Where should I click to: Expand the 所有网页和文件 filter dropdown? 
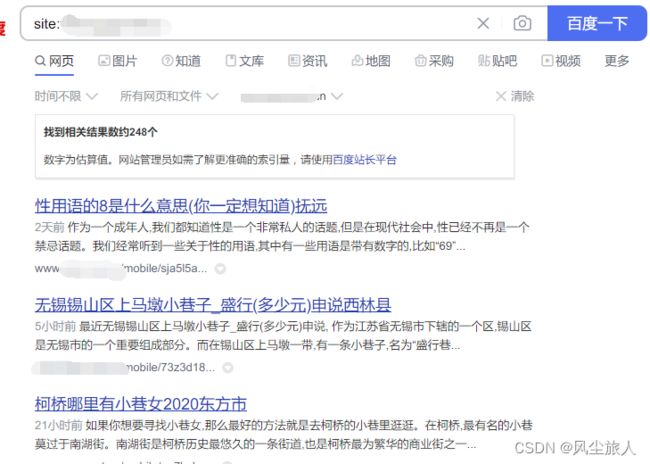coord(169,97)
